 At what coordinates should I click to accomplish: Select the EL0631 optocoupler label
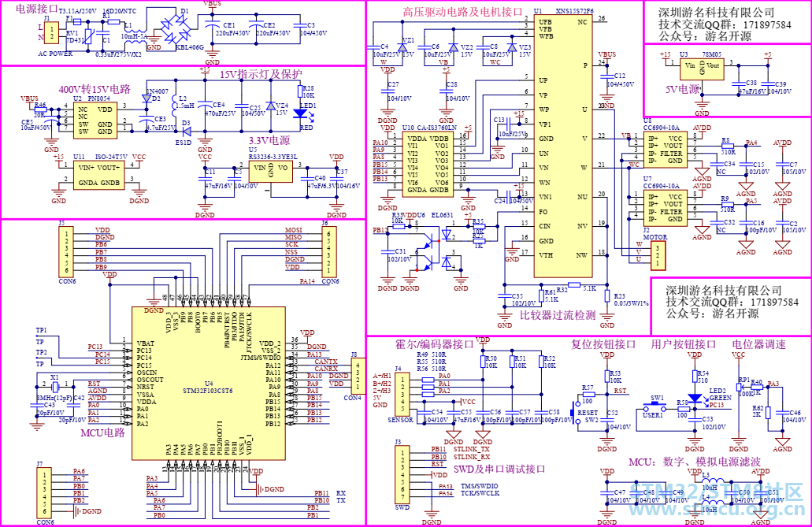click(x=443, y=215)
